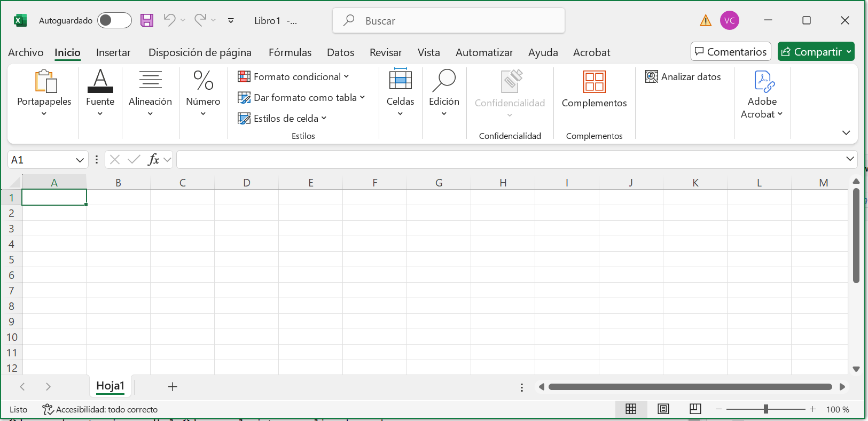Switch to Page Break Preview view
The image size is (868, 421).
click(x=695, y=409)
